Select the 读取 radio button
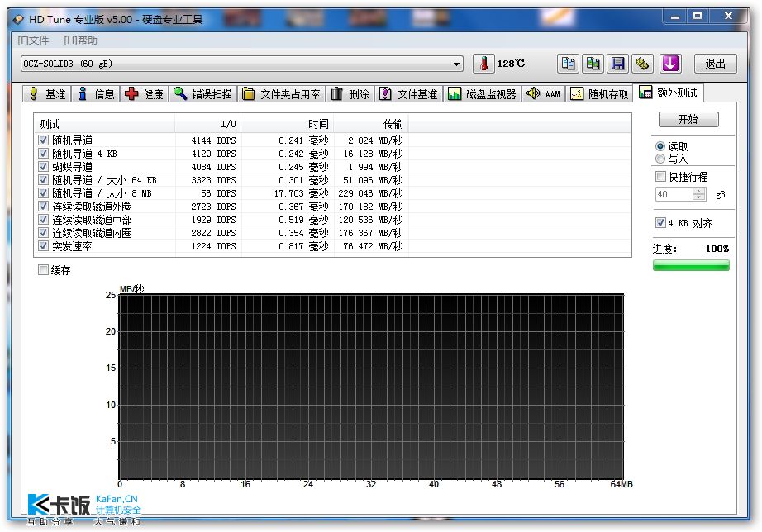Viewport: 762px width, 532px height. point(660,146)
